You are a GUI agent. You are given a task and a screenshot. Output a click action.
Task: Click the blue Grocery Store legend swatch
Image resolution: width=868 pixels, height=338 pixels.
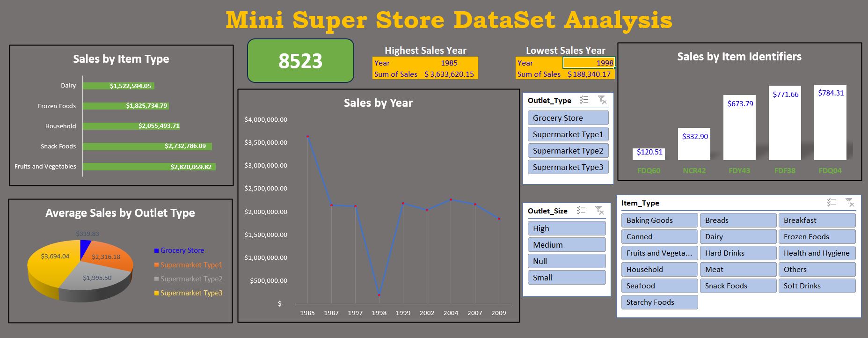(x=156, y=251)
